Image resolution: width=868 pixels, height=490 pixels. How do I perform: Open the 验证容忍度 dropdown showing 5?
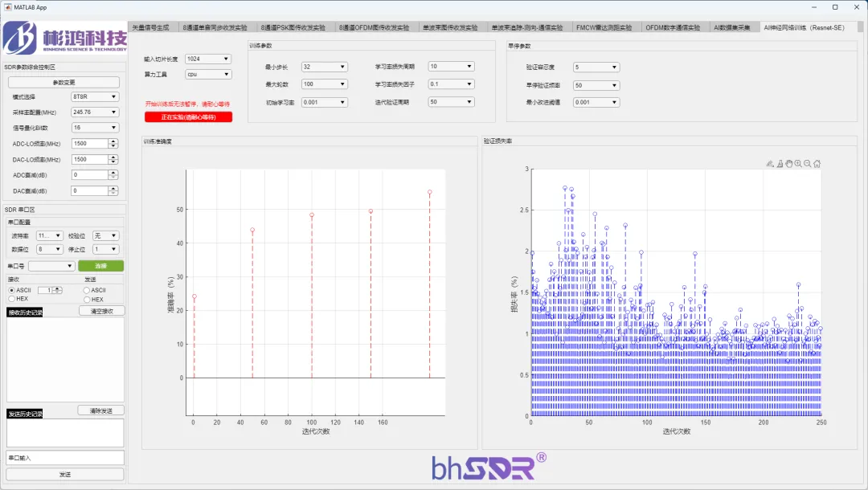point(596,67)
